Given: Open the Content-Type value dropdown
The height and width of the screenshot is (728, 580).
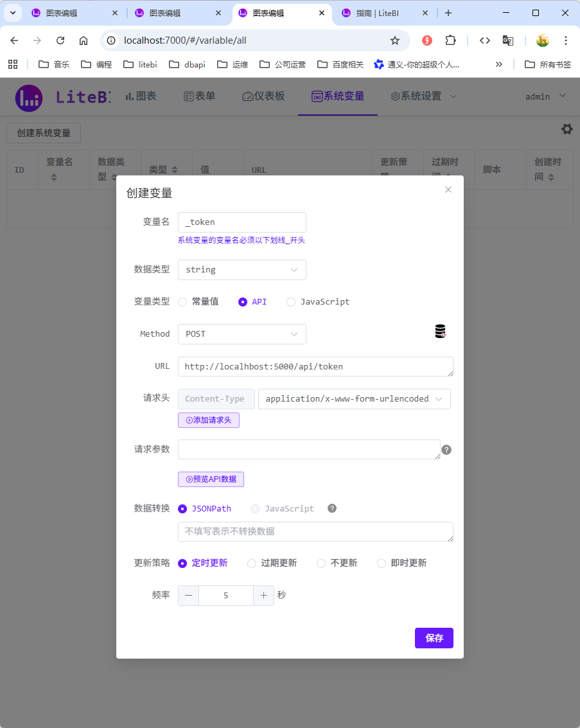Looking at the screenshot, I should click(x=354, y=398).
